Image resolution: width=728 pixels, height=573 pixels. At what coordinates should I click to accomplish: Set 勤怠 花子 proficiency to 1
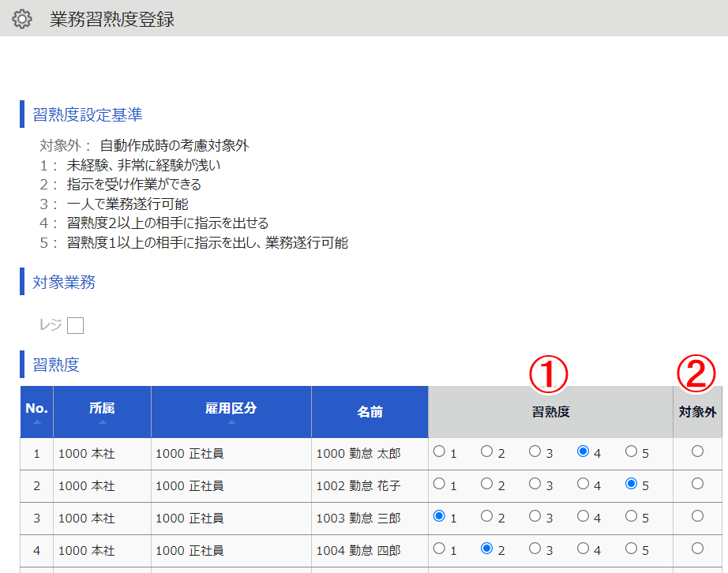[x=439, y=484]
